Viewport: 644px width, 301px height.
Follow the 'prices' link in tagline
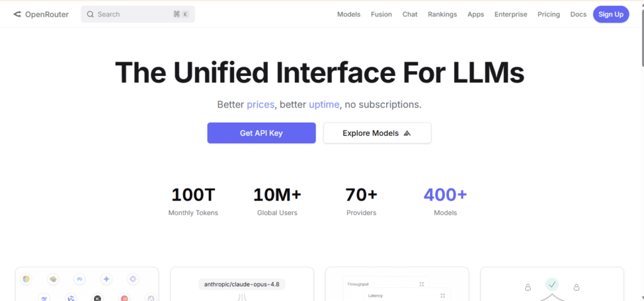pyautogui.click(x=260, y=105)
